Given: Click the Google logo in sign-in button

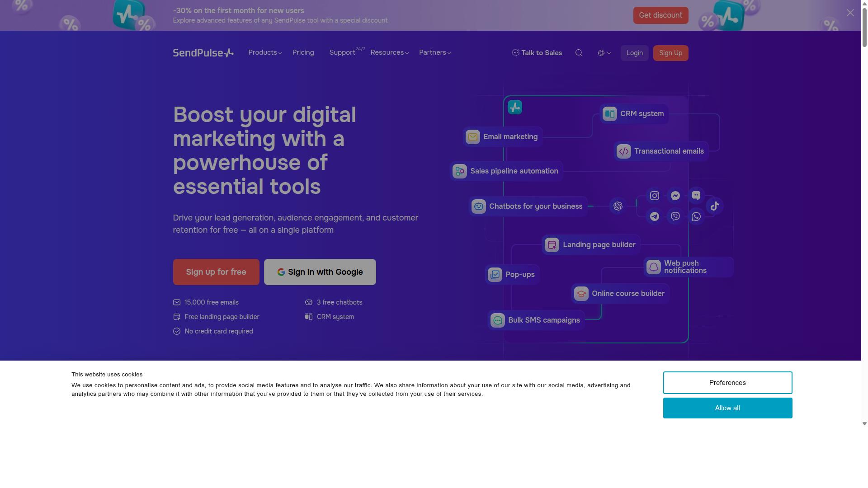Looking at the screenshot, I should tap(281, 272).
